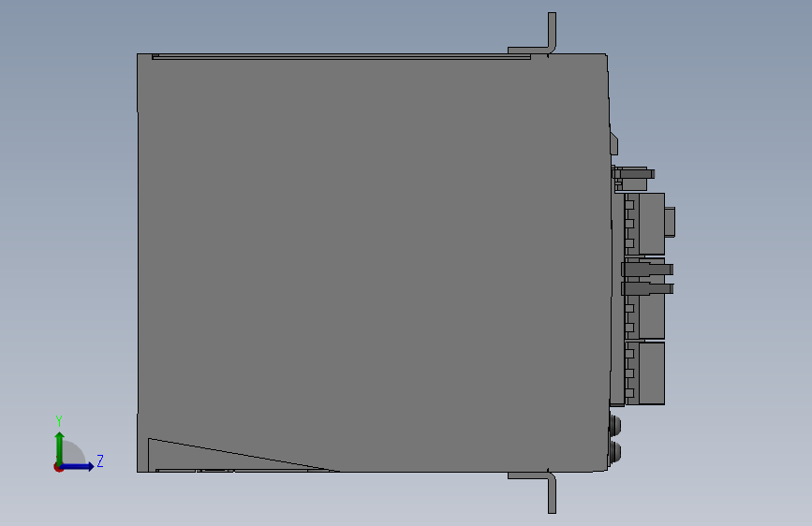This screenshot has width=812, height=526.
Task: Select the large gray enclosure body of the model
Action: [x=372, y=262]
